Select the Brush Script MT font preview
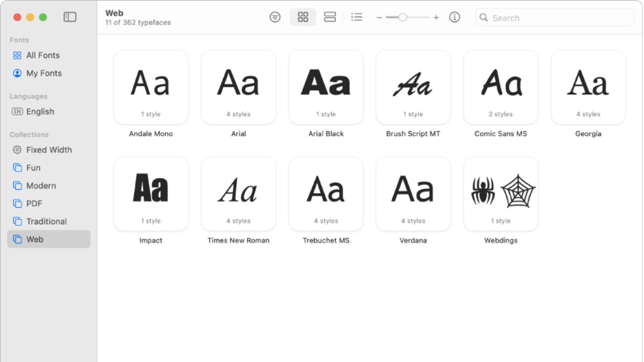The height and width of the screenshot is (362, 644). pyautogui.click(x=413, y=87)
